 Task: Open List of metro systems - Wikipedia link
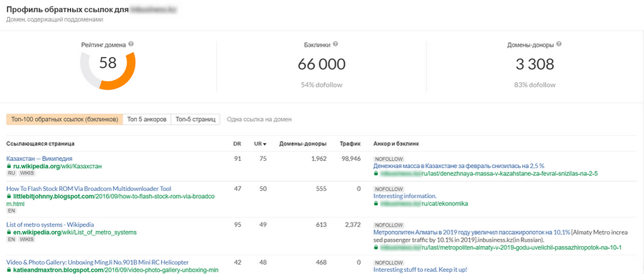(x=50, y=225)
